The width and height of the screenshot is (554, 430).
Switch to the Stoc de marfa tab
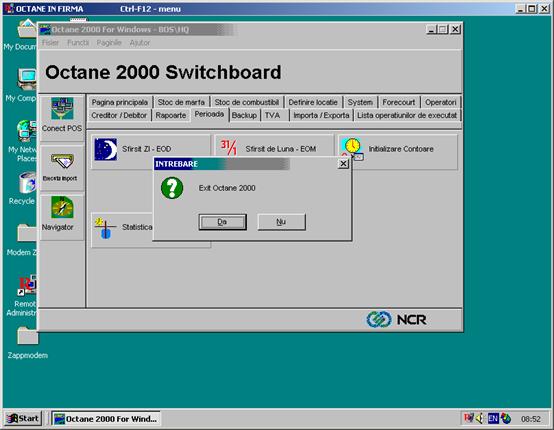[x=181, y=102]
